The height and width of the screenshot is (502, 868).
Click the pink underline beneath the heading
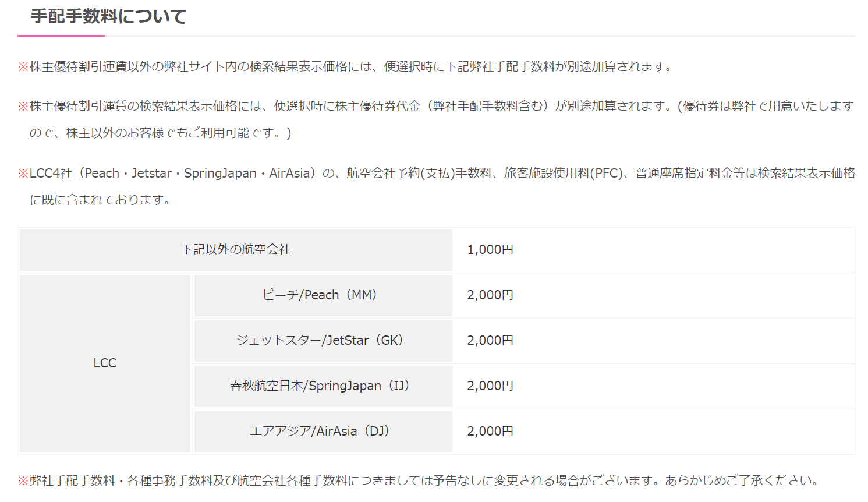coord(61,36)
